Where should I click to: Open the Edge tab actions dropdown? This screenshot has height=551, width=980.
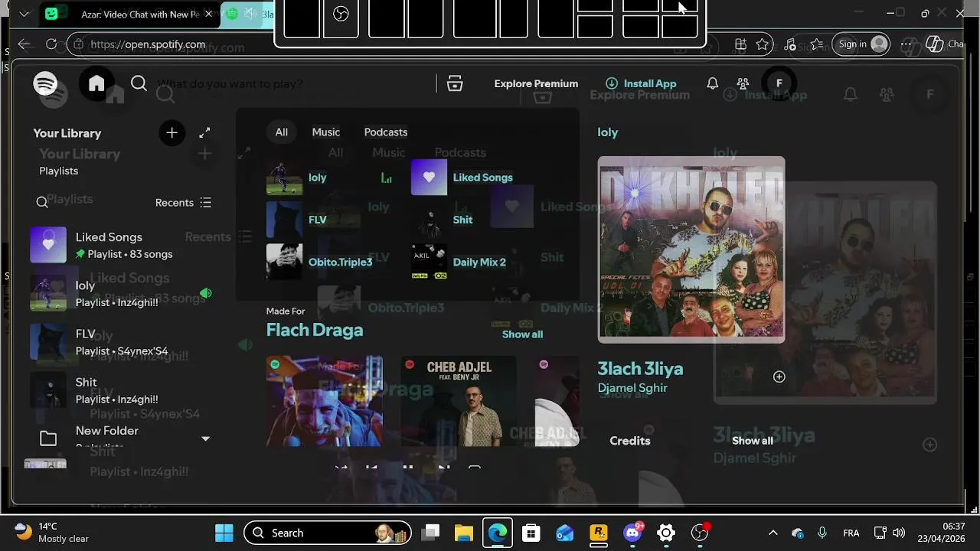point(24,14)
